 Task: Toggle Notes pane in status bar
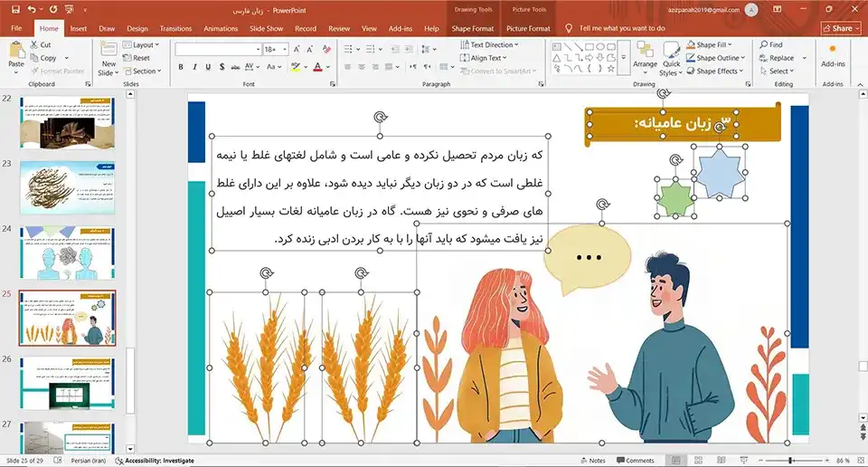click(593, 461)
